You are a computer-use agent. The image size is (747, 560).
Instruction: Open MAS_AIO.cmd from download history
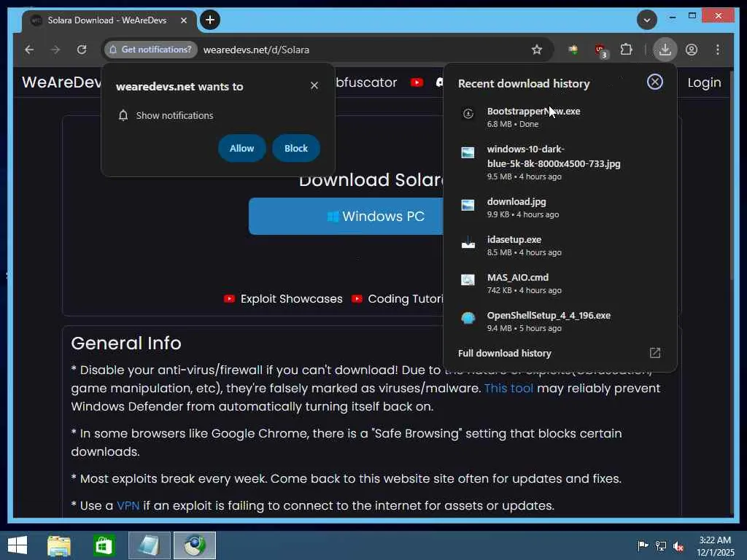click(517, 278)
